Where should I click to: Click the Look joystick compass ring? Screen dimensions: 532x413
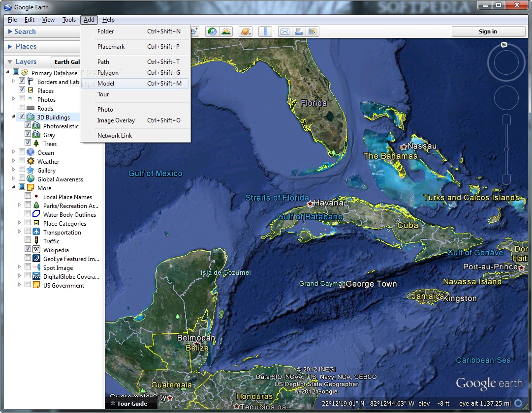coord(506,62)
